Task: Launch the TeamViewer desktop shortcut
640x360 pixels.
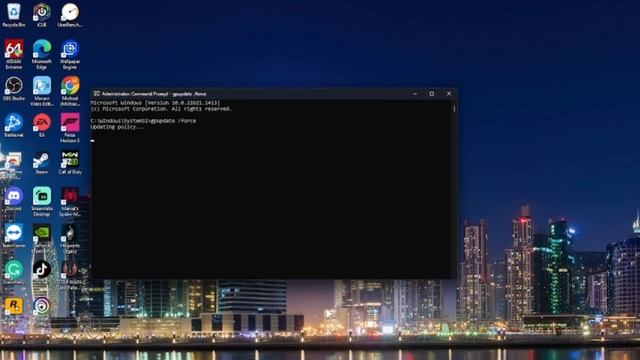Action: pyautogui.click(x=13, y=236)
